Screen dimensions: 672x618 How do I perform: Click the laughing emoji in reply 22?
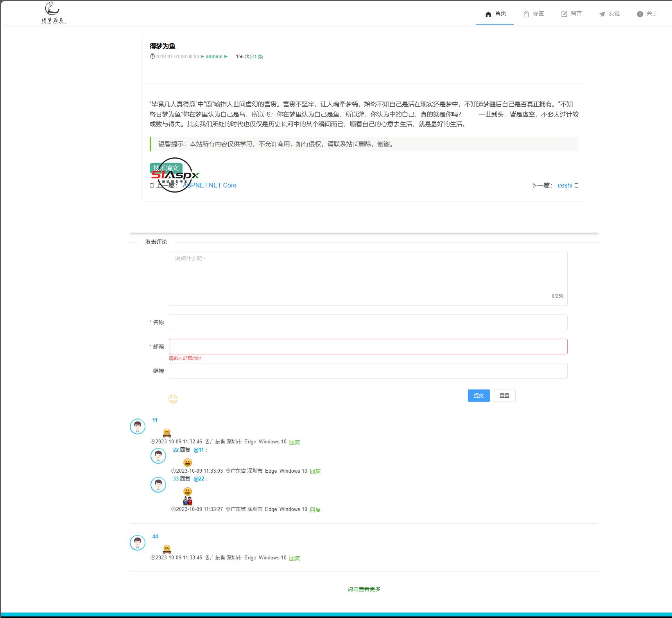pyautogui.click(x=188, y=463)
